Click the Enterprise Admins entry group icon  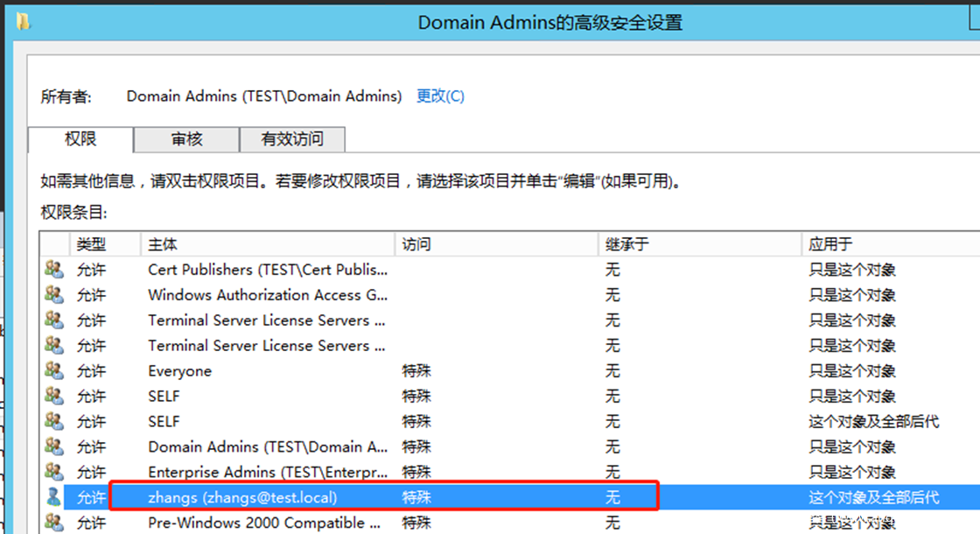54,472
